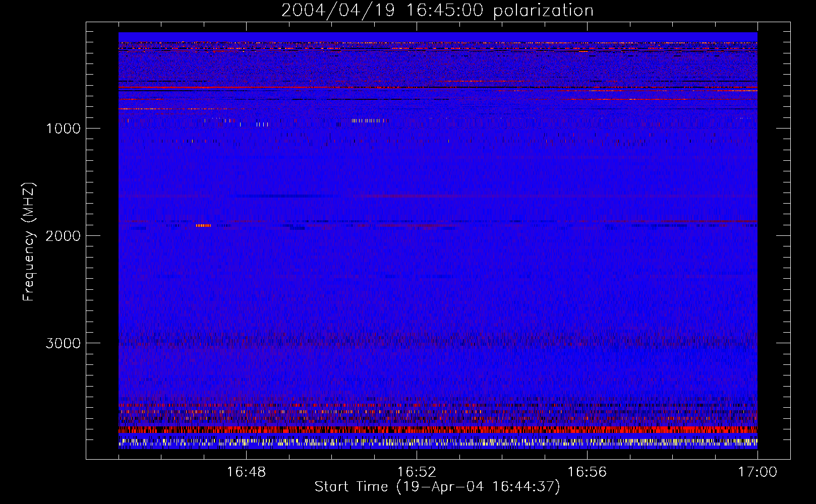Click the 3000 frequency tick label
The width and height of the screenshot is (816, 504).
(x=63, y=343)
